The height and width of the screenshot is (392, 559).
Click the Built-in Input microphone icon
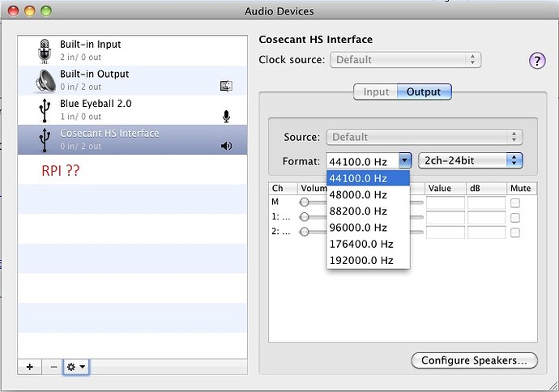point(44,51)
